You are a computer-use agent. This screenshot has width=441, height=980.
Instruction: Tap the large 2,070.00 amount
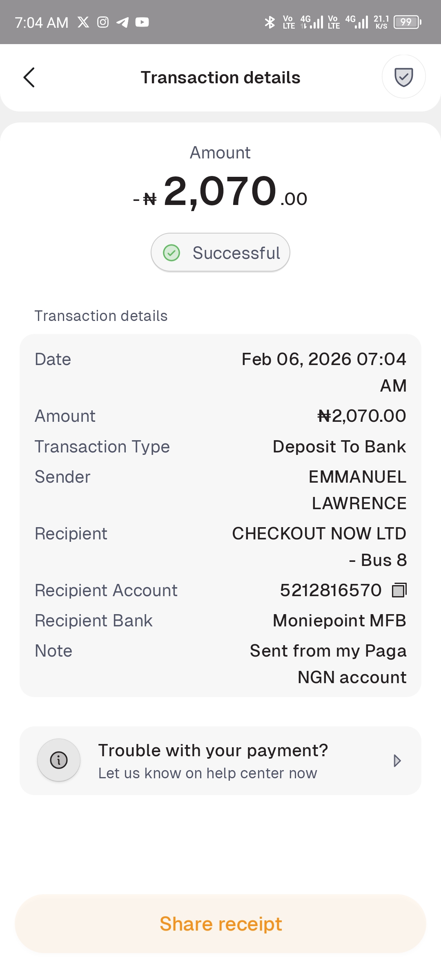coord(220,192)
